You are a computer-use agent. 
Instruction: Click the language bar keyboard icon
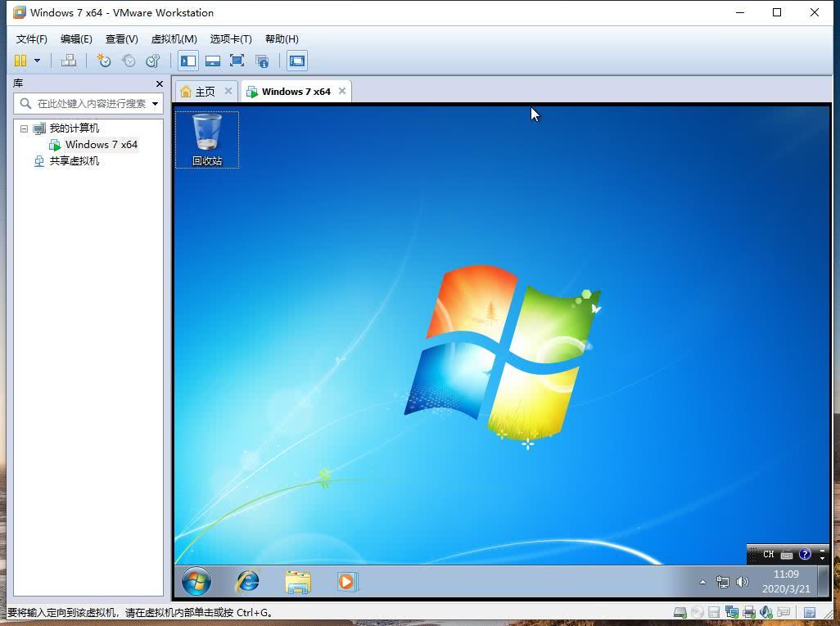(787, 555)
